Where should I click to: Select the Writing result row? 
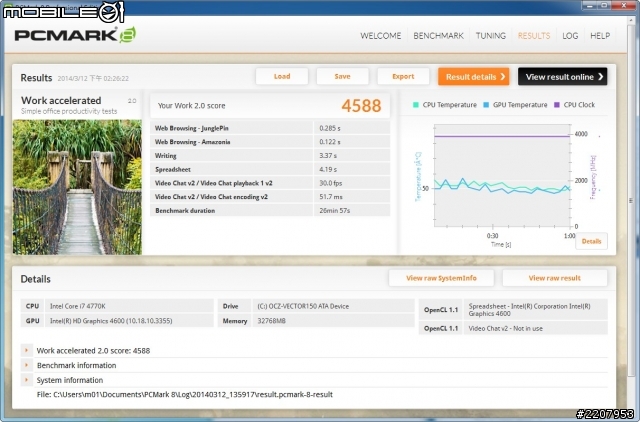point(270,155)
